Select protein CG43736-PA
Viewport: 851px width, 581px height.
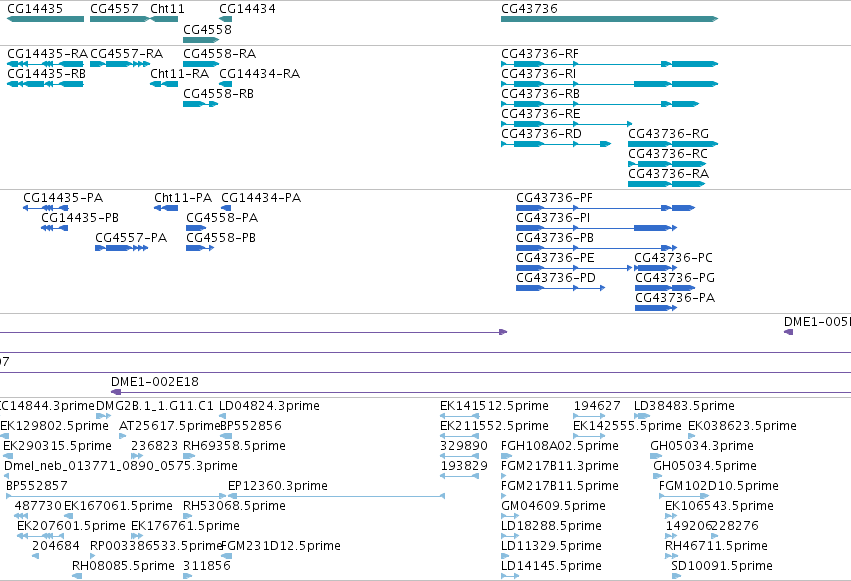[656, 308]
